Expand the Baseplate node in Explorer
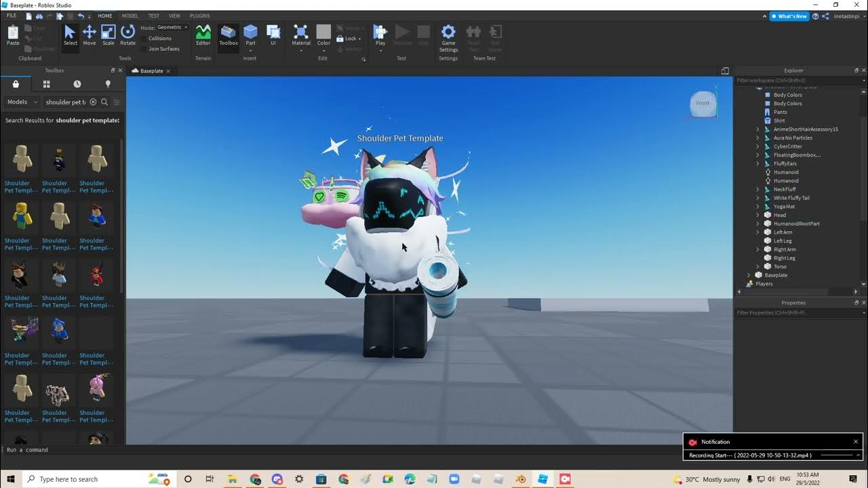The image size is (868, 488). [x=749, y=275]
